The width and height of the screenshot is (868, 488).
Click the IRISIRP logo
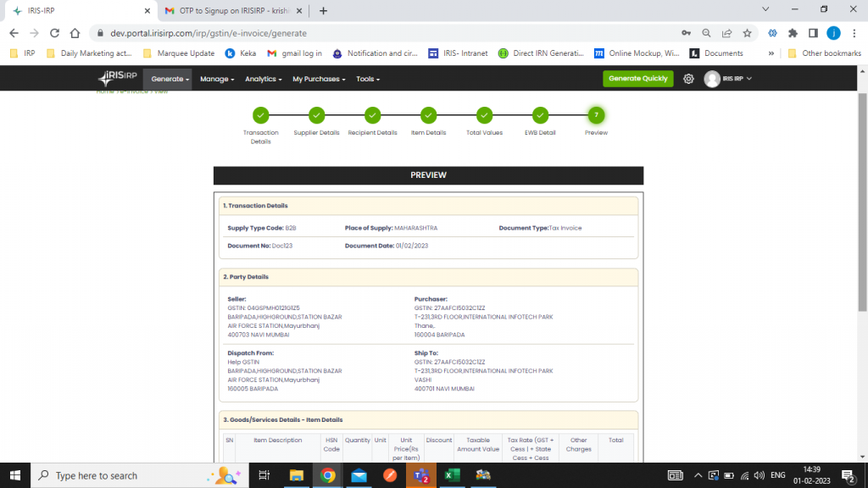point(117,78)
